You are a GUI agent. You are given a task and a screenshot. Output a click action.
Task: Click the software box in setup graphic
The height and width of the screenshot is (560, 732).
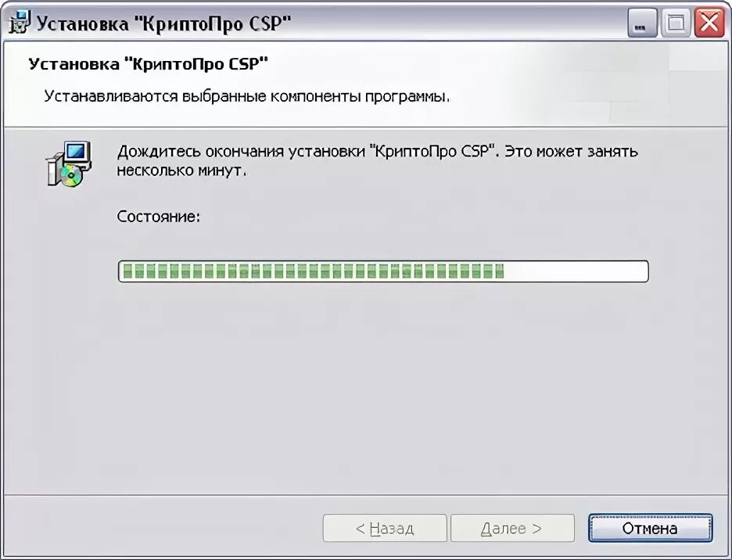54,169
